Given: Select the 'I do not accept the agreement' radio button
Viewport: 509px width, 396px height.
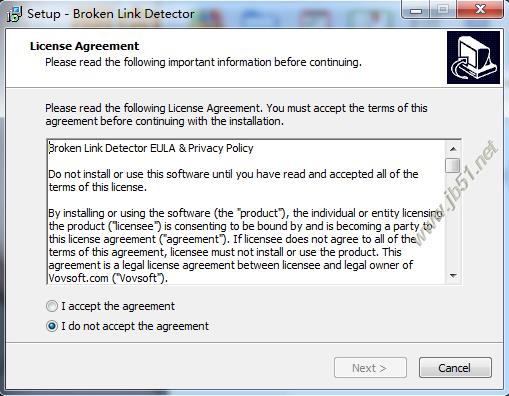Looking at the screenshot, I should point(52,326).
